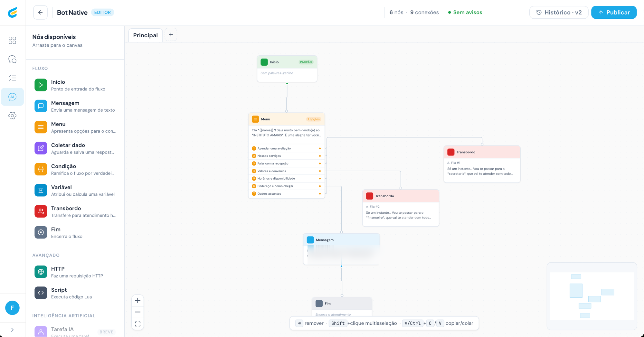Viewport: 644px width, 337px height.
Task: Expand the sidebar with bottom chevron
Action: (x=12, y=330)
